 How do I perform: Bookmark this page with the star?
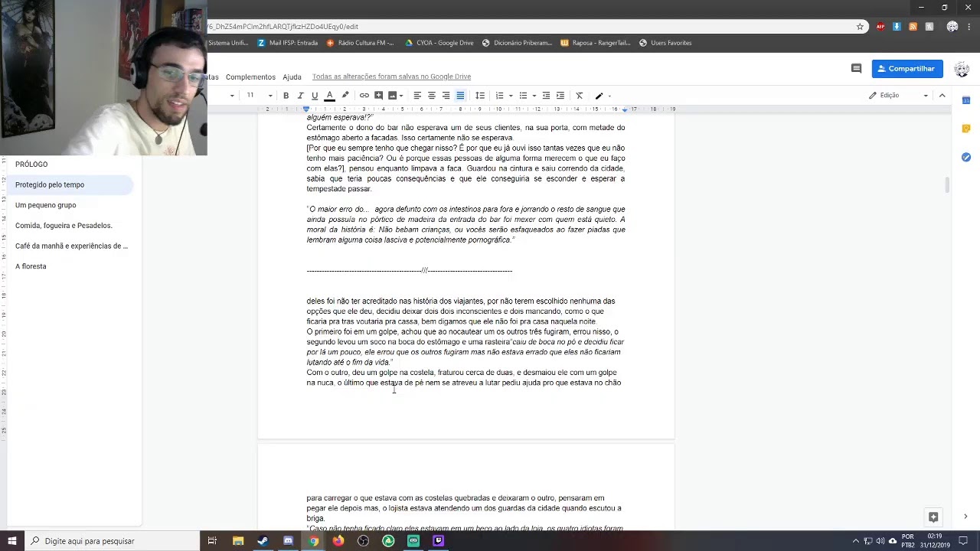(860, 26)
